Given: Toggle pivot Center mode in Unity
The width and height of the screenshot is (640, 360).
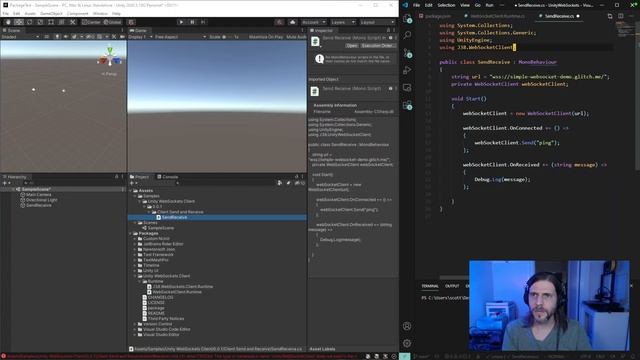Looking at the screenshot, I should [91, 22].
